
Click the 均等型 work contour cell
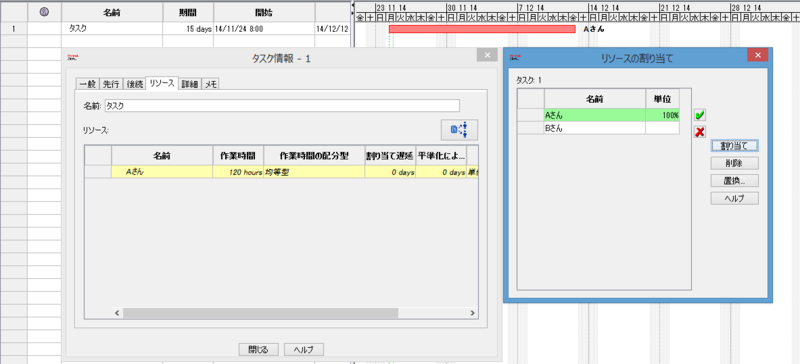click(314, 172)
